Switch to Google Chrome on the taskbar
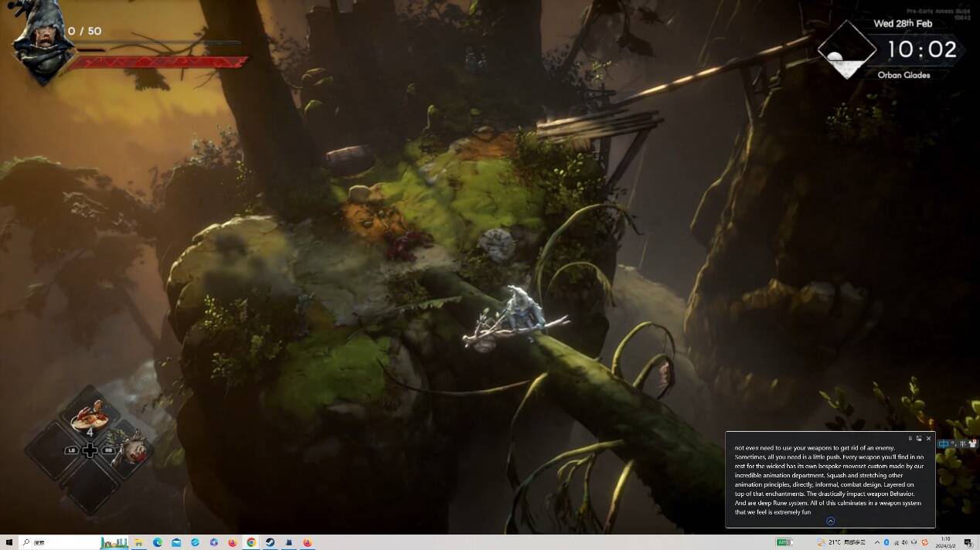 (x=251, y=542)
